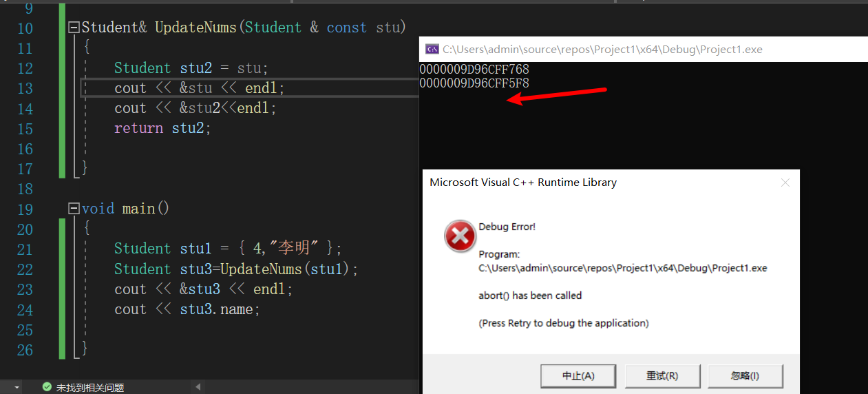
Task: Click line number 26 in the gutter
Action: coord(25,350)
